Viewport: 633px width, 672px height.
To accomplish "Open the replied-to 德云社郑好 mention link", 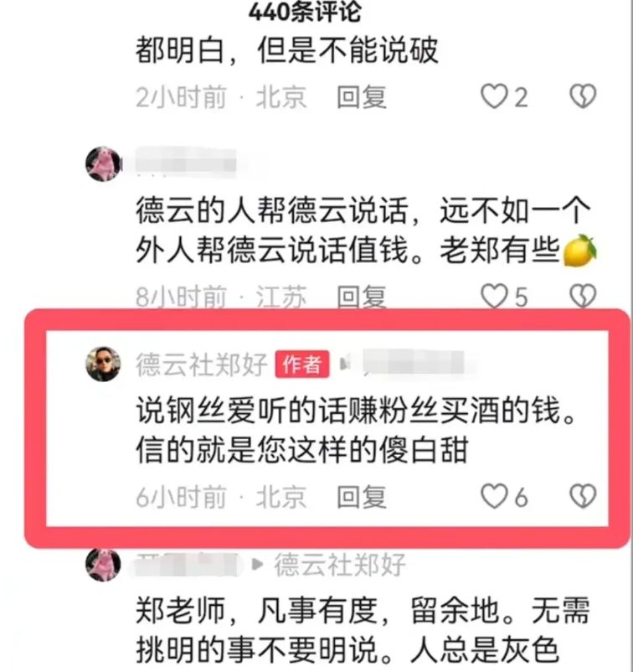I will click(340, 565).
